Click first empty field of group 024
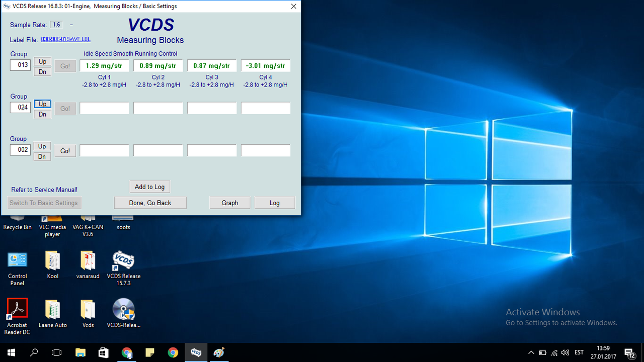The image size is (644, 362). 105,108
